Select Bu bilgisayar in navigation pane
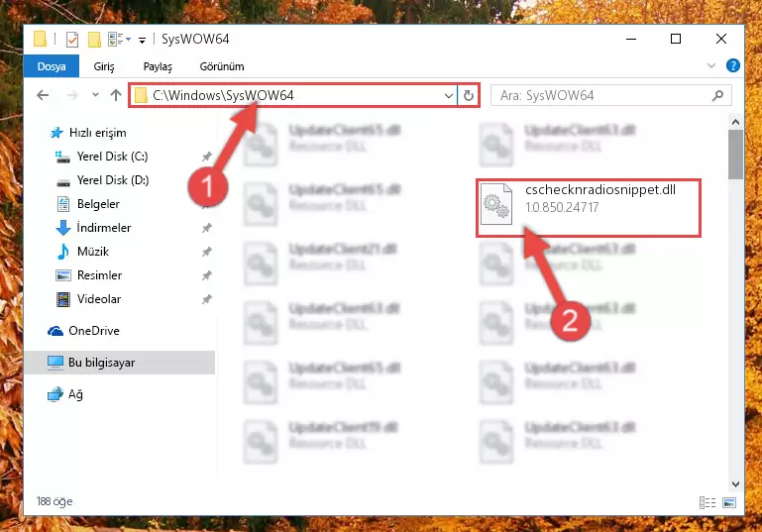The image size is (762, 532). click(120, 363)
